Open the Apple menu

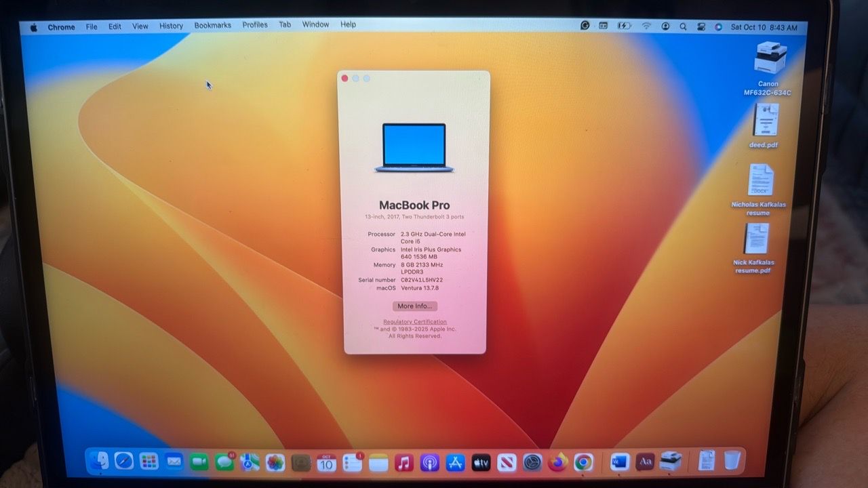33,27
